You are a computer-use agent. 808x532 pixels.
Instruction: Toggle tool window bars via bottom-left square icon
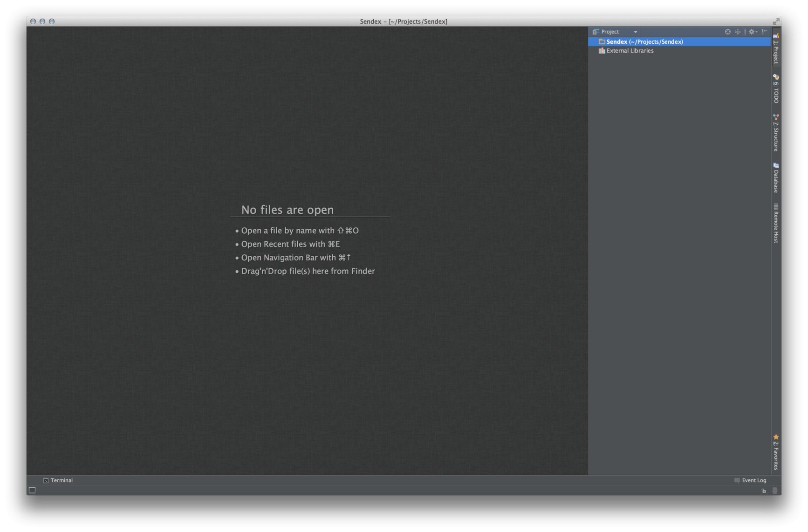pyautogui.click(x=32, y=490)
